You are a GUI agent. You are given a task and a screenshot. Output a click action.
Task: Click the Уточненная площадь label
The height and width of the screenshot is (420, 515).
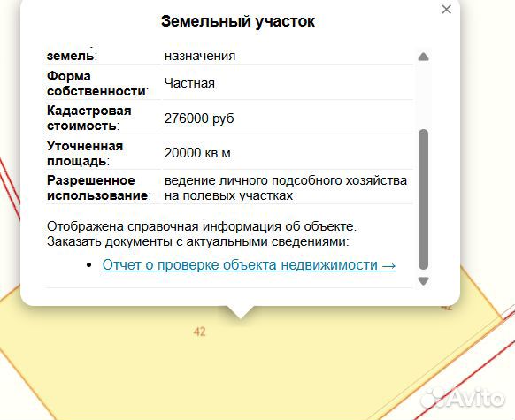85,153
